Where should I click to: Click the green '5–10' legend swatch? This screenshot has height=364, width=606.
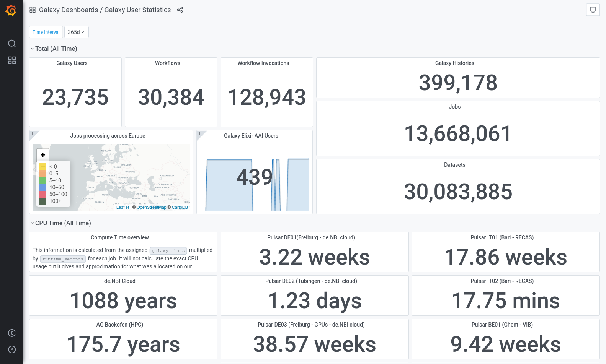[x=43, y=180]
